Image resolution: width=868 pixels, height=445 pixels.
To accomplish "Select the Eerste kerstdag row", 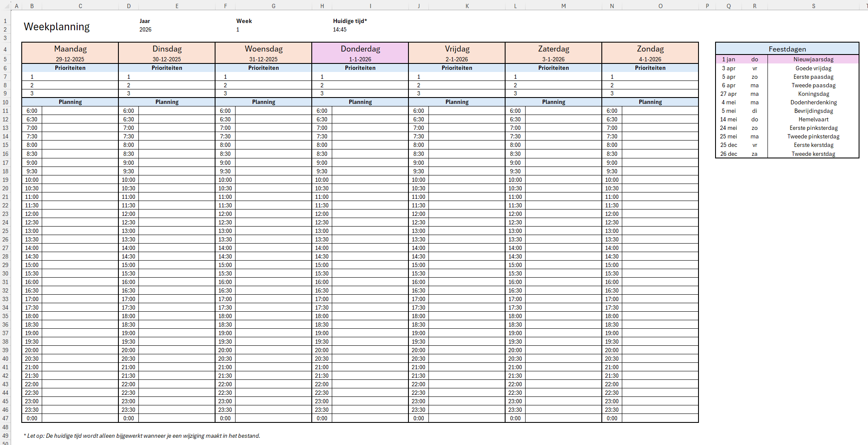I will pos(813,145).
